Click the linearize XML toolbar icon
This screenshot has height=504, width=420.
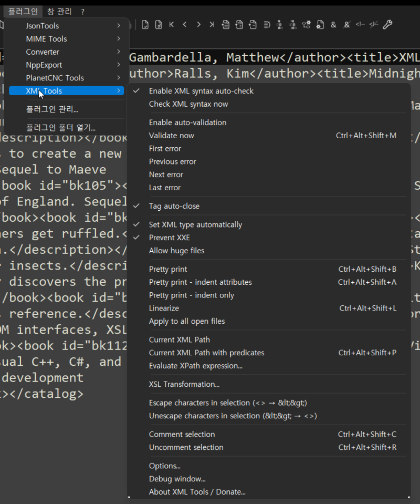tap(266, 24)
